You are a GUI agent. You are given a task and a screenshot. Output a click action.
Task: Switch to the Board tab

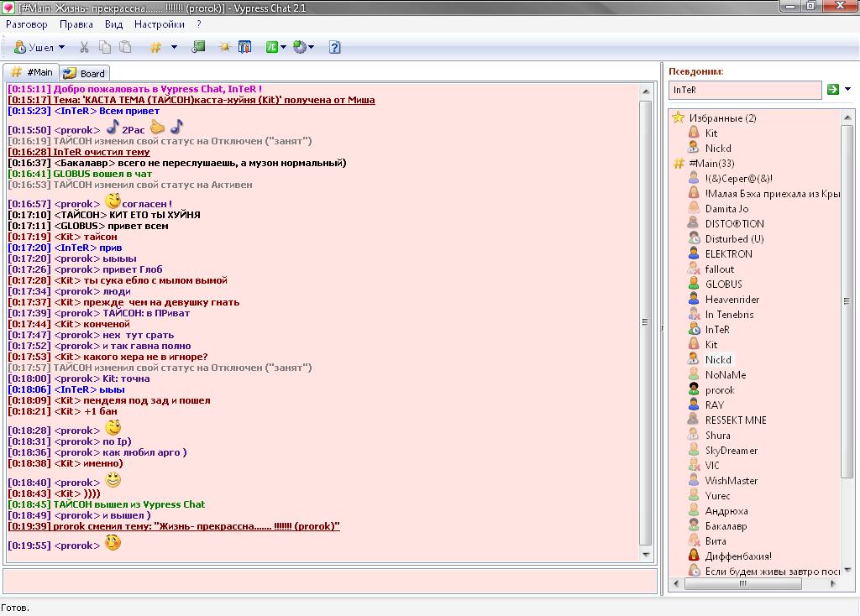(84, 73)
